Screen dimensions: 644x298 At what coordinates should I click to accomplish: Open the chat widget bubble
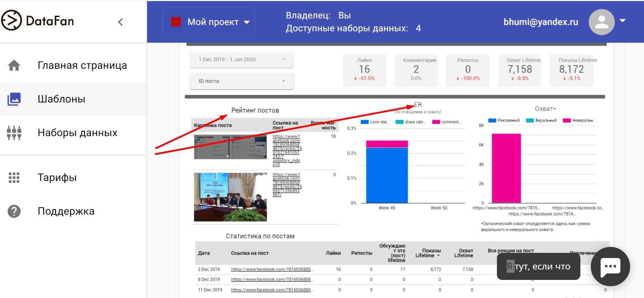pyautogui.click(x=610, y=267)
